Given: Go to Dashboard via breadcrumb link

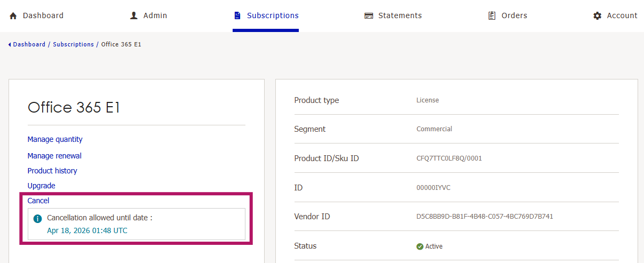Looking at the screenshot, I should click(x=29, y=45).
